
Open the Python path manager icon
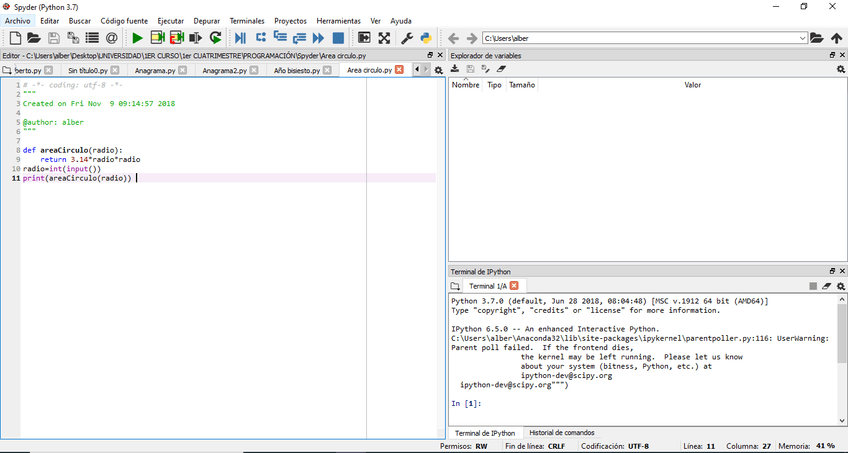coord(426,38)
